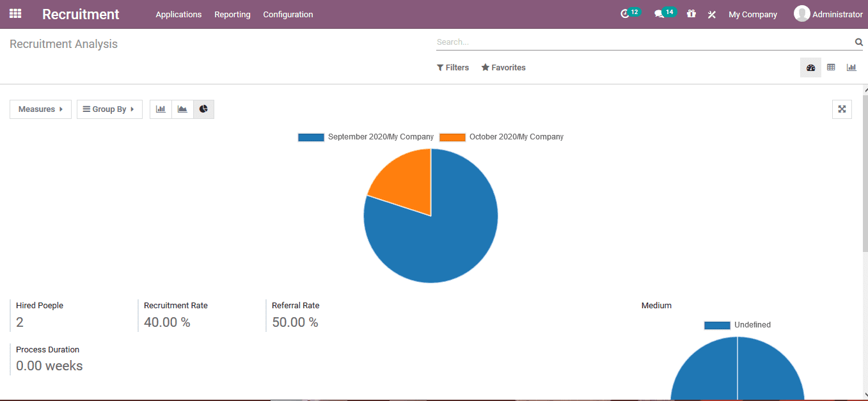Switch to the bar chart type

[161, 109]
